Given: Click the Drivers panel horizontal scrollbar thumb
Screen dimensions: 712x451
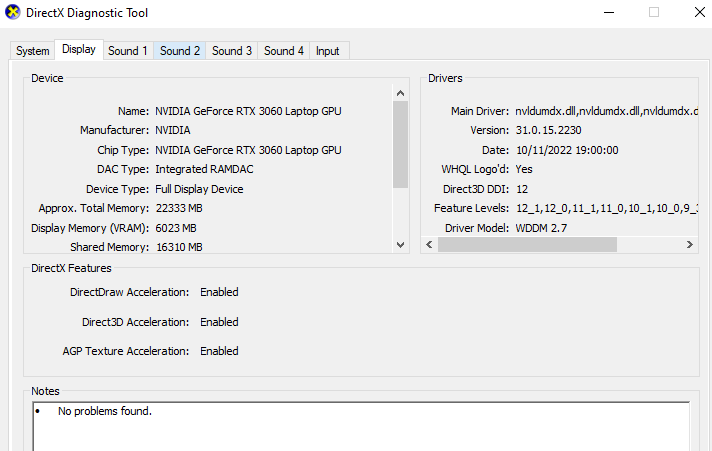Looking at the screenshot, I should (x=527, y=245).
